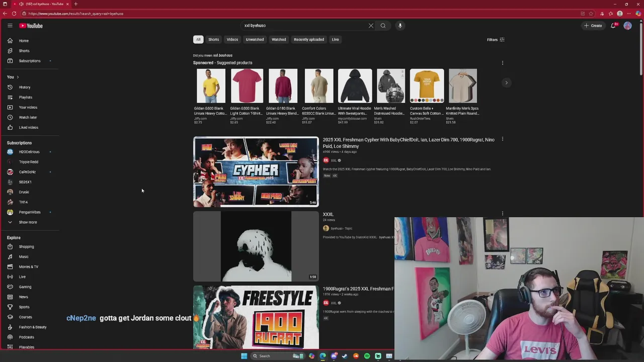Select the Recently uploaded filter chip
This screenshot has height=362, width=644.
[x=309, y=39]
